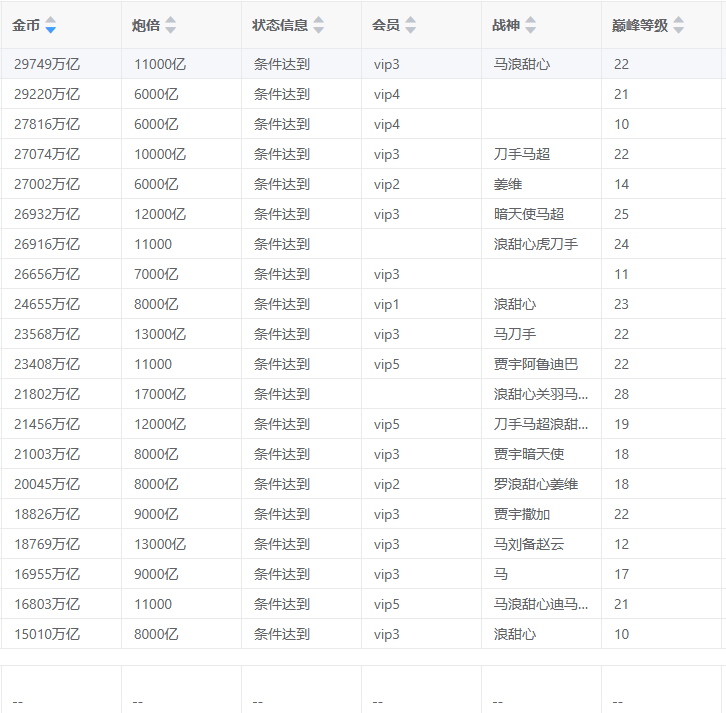Click the sort arrows next to 战神
The width and height of the screenshot is (726, 713).
(x=530, y=25)
